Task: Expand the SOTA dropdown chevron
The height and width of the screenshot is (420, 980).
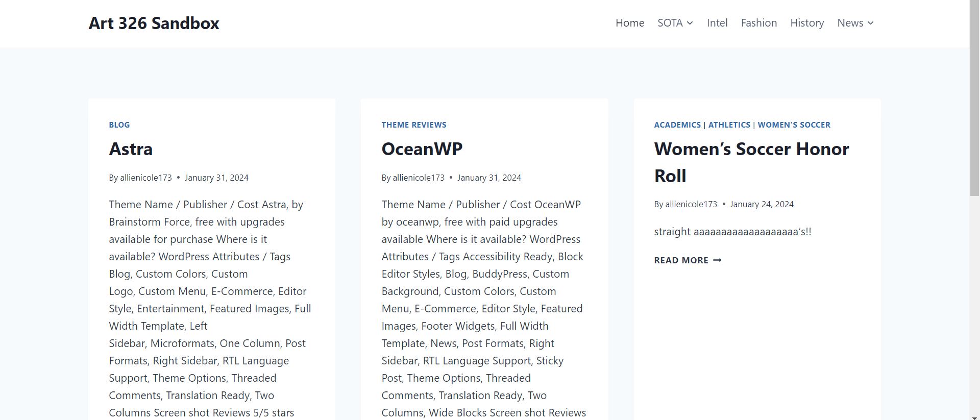Action: [690, 23]
